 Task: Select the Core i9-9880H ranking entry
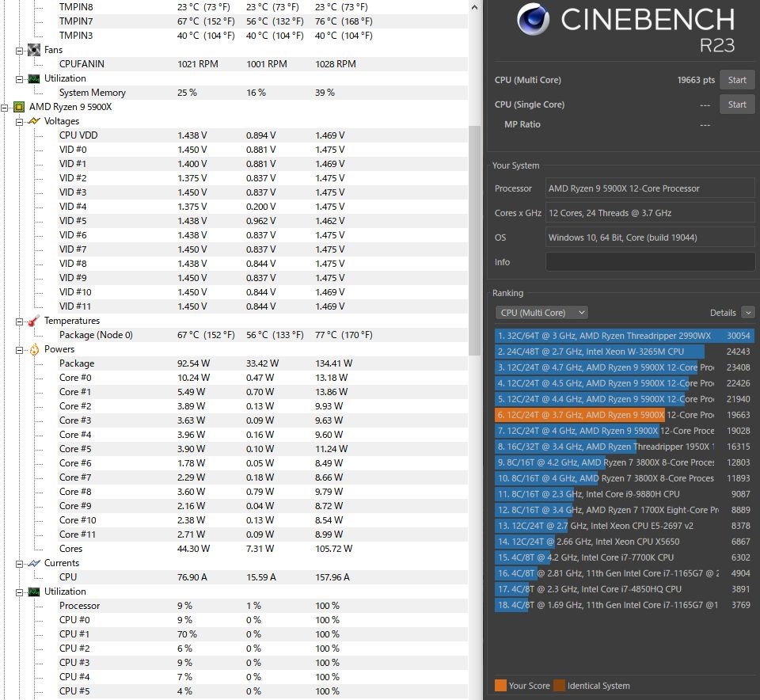(x=625, y=494)
